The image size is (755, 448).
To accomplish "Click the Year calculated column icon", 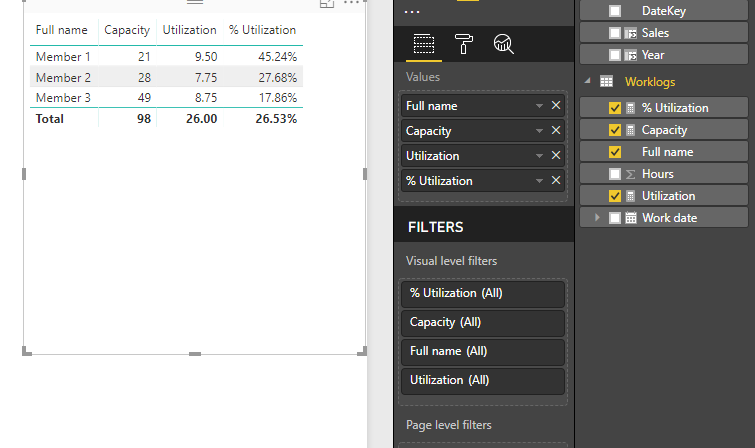I will pos(631,55).
